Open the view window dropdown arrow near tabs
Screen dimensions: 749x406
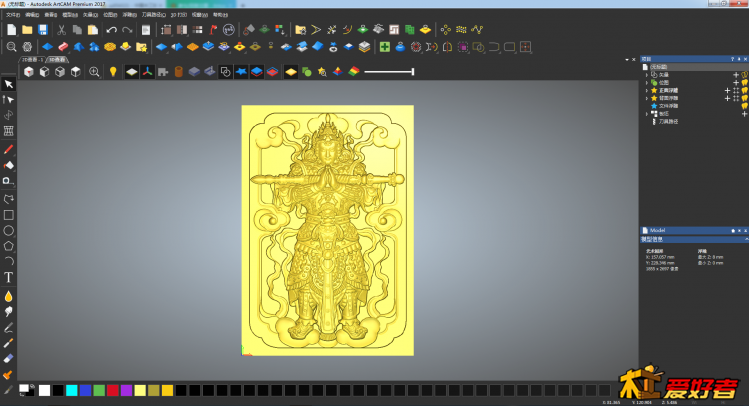coord(627,60)
